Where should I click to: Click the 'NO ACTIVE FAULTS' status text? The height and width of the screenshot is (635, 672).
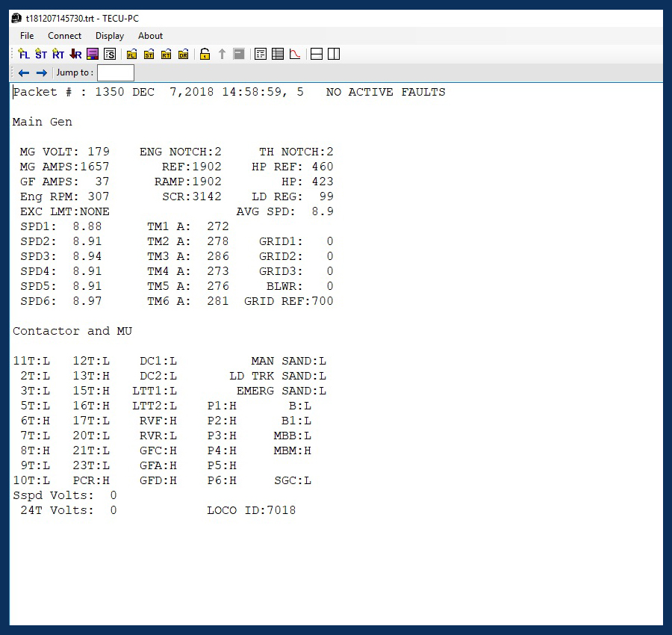pos(386,92)
